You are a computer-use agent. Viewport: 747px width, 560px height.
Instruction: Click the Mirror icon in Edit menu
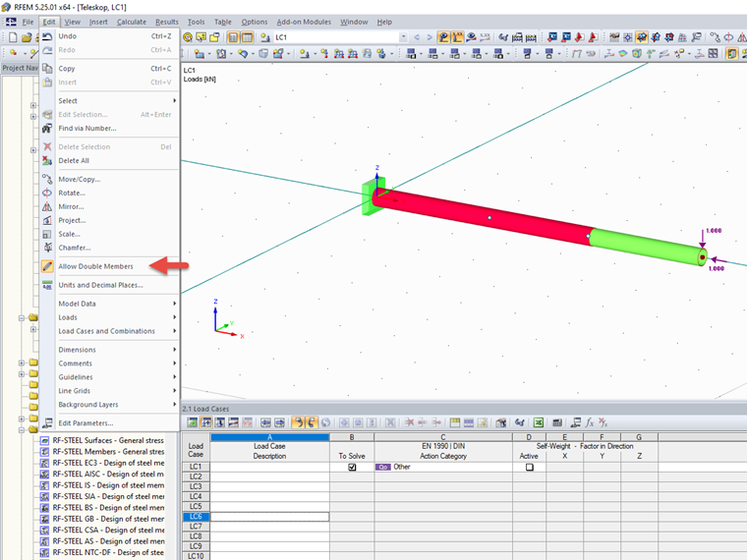pyautogui.click(x=47, y=206)
